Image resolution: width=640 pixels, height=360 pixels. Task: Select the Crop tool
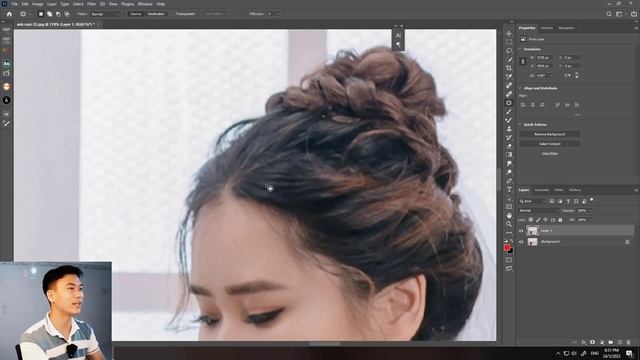coord(509,68)
